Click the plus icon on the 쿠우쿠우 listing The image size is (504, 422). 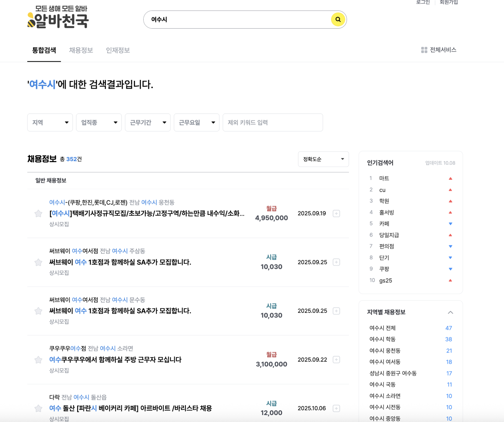pos(336,359)
